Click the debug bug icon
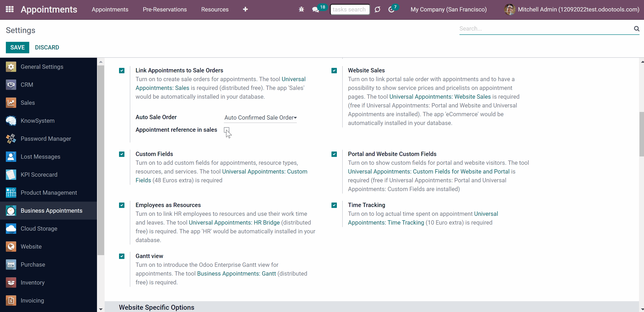The width and height of the screenshot is (644, 312). tap(301, 9)
